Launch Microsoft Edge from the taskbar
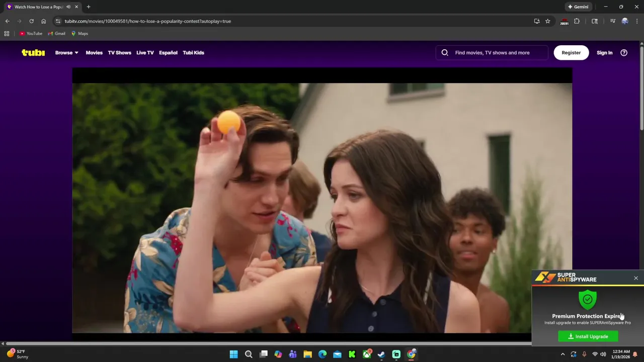The height and width of the screenshot is (362, 644). 323,354
